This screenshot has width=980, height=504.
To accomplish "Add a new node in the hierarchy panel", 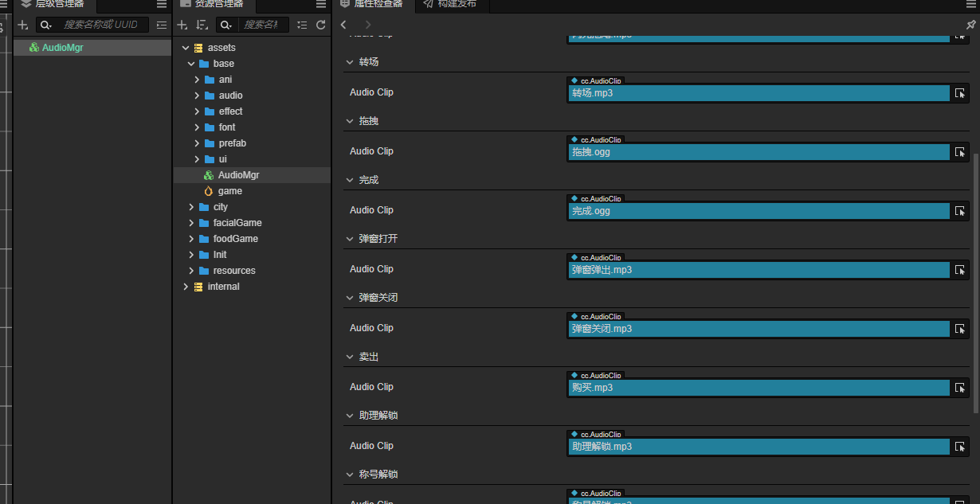I will click(x=23, y=25).
